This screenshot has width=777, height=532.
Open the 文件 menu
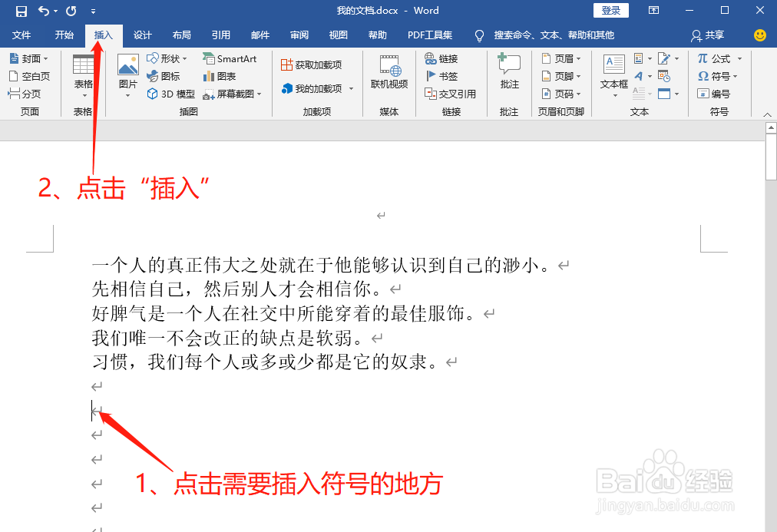(21, 35)
